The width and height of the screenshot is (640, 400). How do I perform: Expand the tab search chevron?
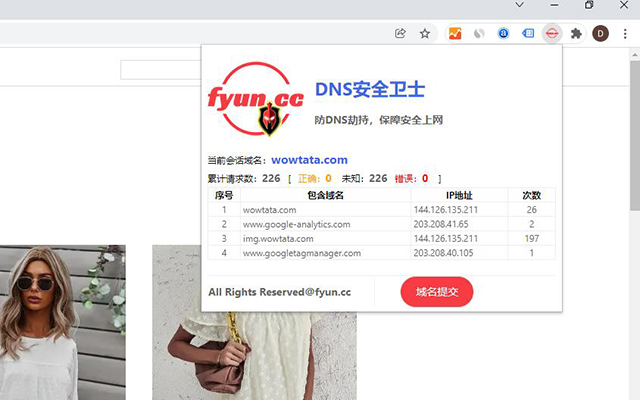tap(519, 5)
